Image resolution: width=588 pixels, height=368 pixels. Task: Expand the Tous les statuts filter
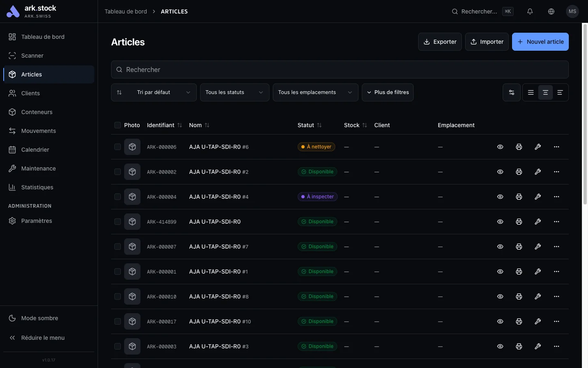coord(234,92)
